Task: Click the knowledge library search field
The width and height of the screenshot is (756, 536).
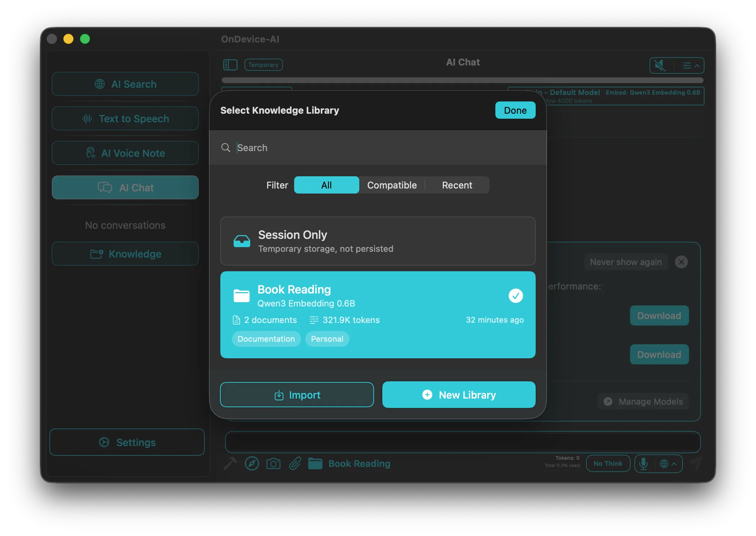Action: (x=360, y=148)
